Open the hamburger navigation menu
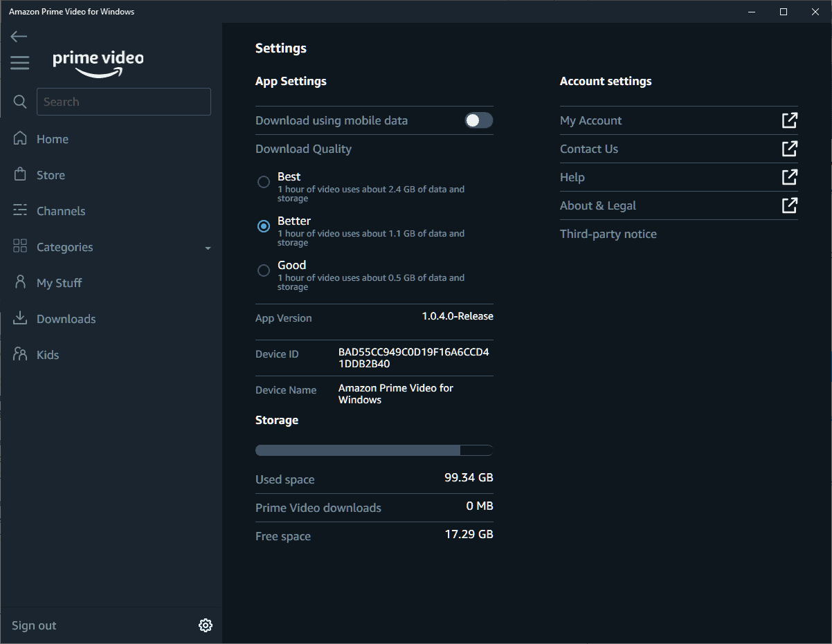Screen dimensions: 832x644 [19, 62]
